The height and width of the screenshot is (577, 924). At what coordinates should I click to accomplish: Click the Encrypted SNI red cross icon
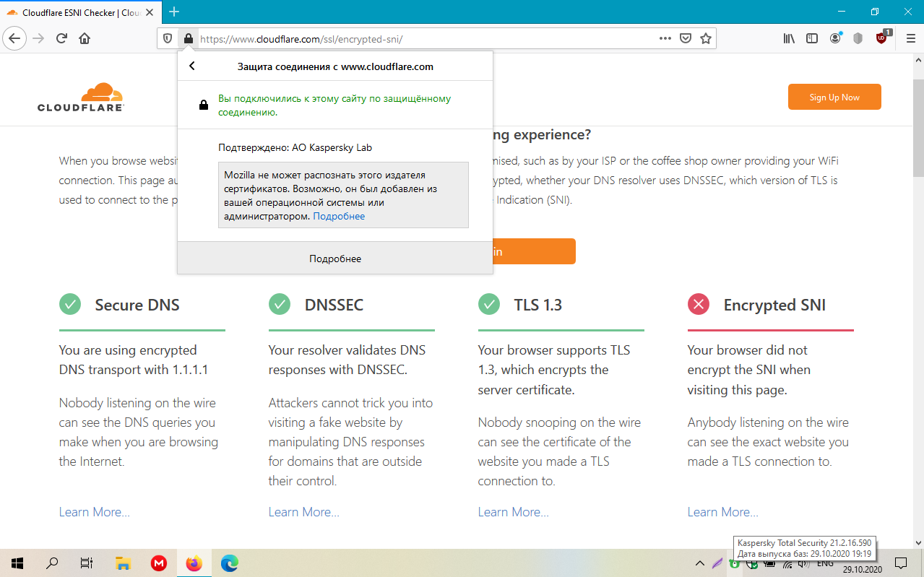coord(699,304)
